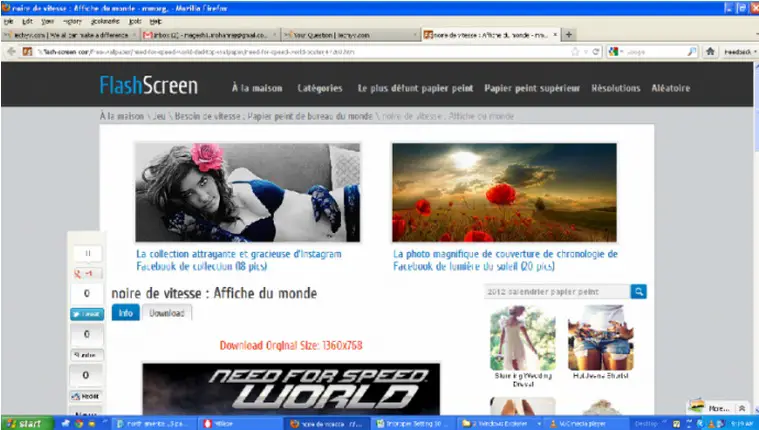Click the search magnifier in browser search box
This screenshot has width=759, height=430.
692,51
